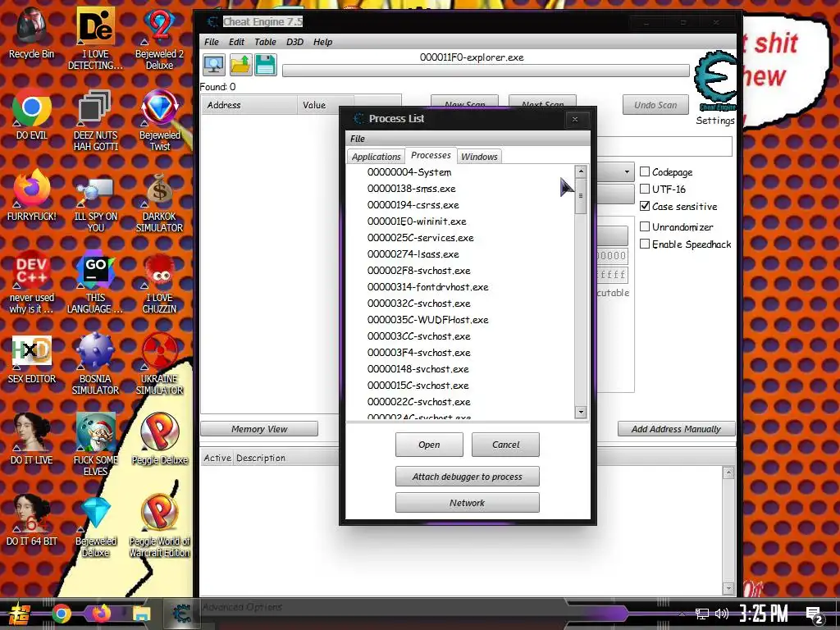Click the Cancel button

[505, 445]
